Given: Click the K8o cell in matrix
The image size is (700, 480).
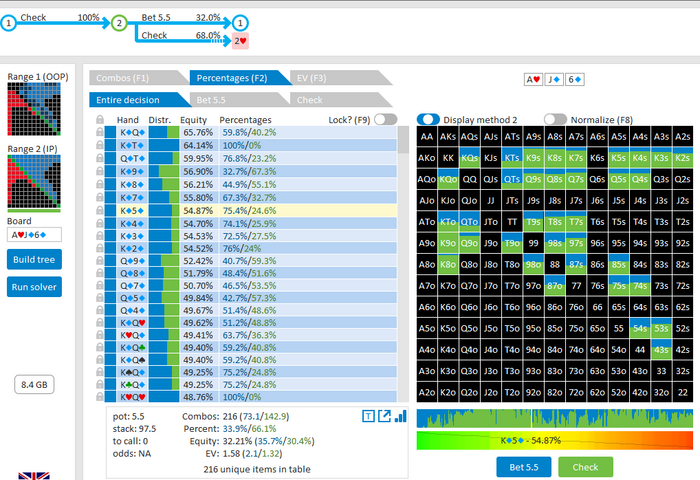Looking at the screenshot, I should (448, 264).
